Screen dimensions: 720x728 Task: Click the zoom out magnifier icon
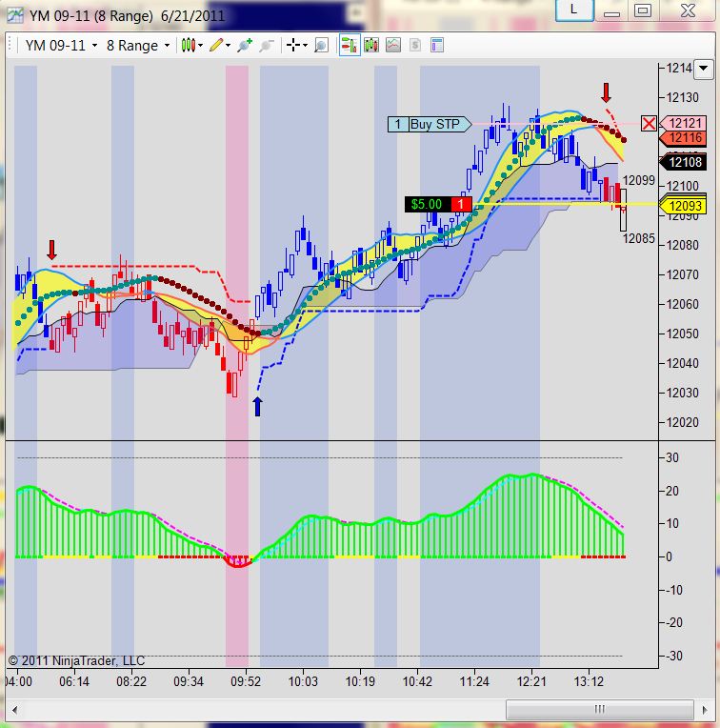pos(267,45)
